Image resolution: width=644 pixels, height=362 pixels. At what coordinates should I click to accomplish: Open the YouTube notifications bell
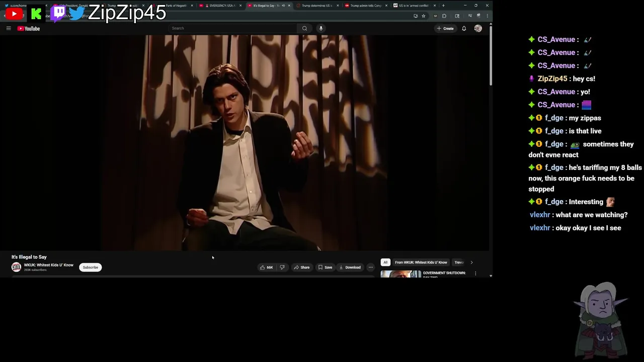coord(464,29)
